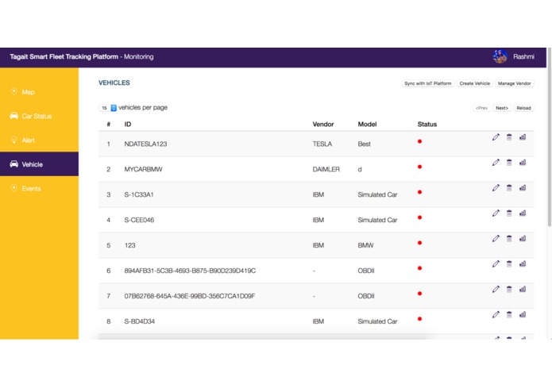Image resolution: width=552 pixels, height=392 pixels.
Task: Click the DAIMLER vendor cell
Action: [326, 169]
